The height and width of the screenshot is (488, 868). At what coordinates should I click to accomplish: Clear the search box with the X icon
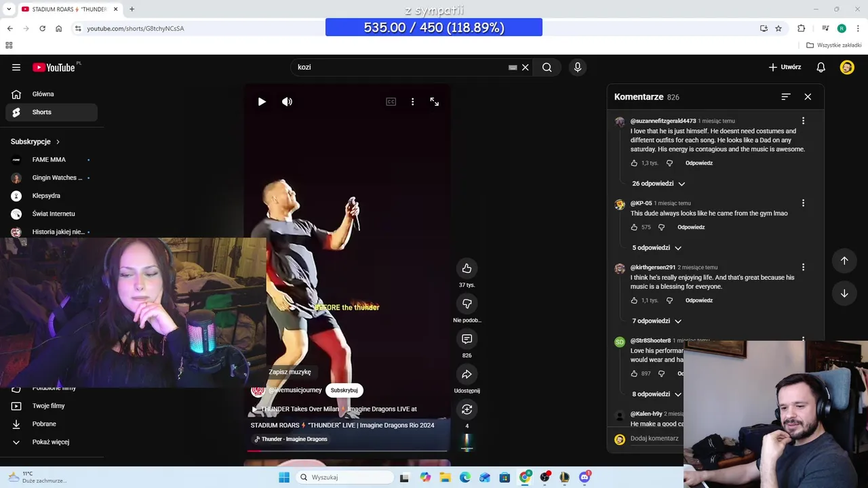click(x=525, y=67)
